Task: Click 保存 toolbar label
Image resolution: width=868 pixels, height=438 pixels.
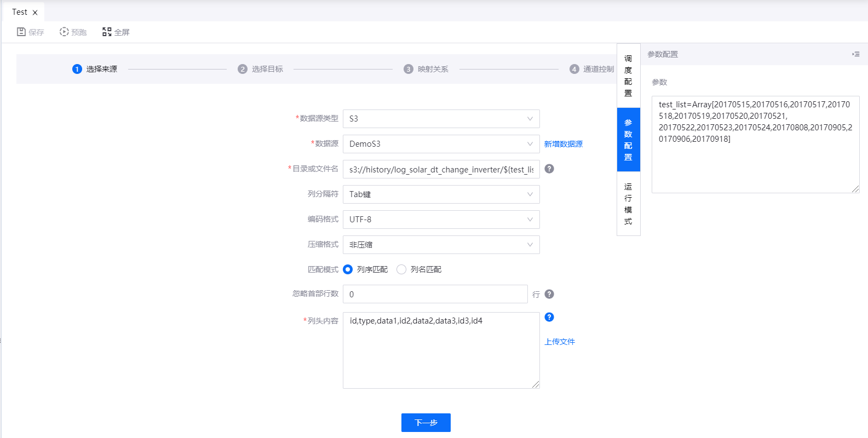Action: (36, 32)
